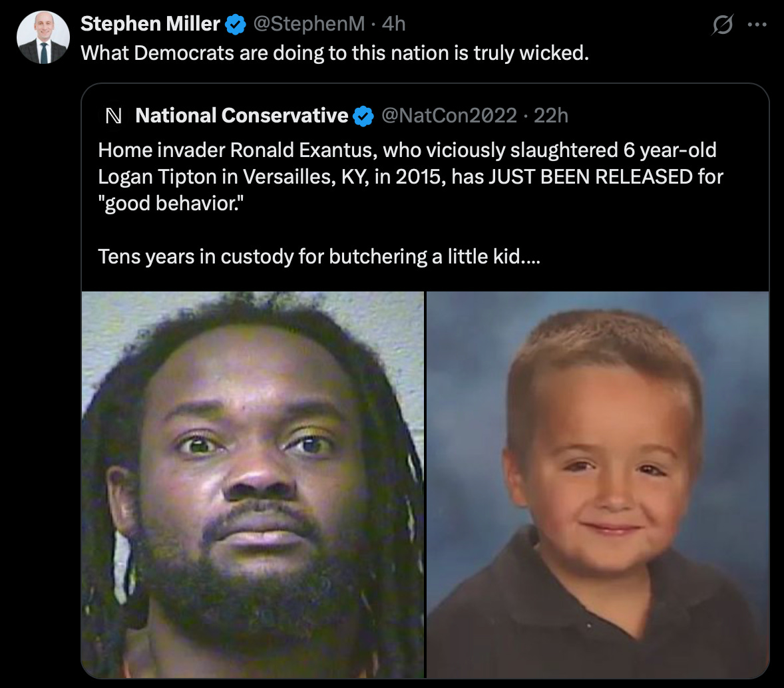Open the mugshot photo on the left

(252, 484)
